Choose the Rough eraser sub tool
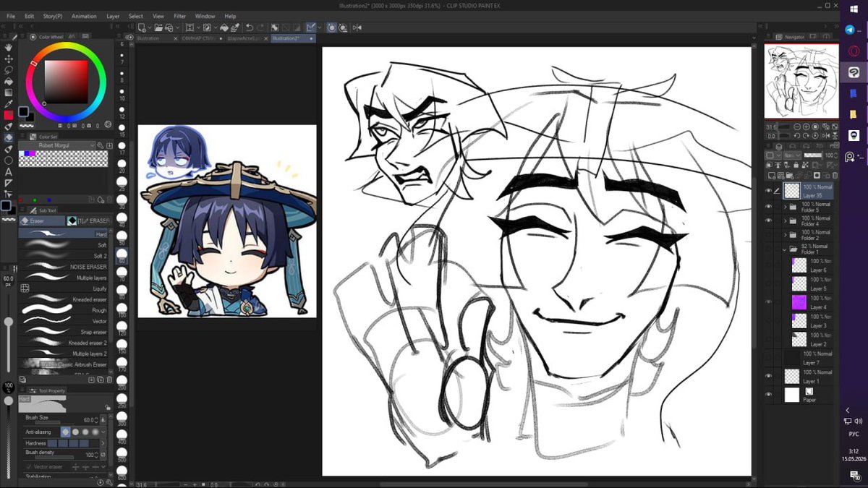The image size is (868, 488). point(64,310)
